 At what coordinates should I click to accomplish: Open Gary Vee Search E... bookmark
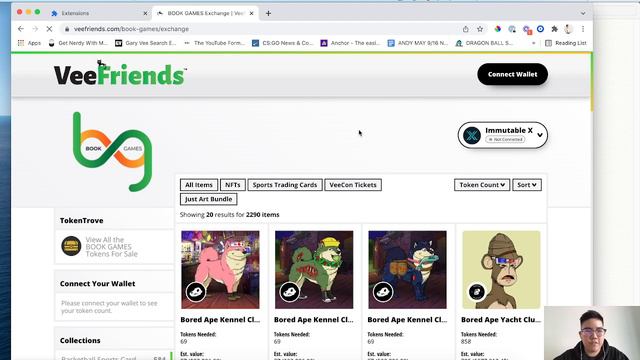tap(146, 43)
